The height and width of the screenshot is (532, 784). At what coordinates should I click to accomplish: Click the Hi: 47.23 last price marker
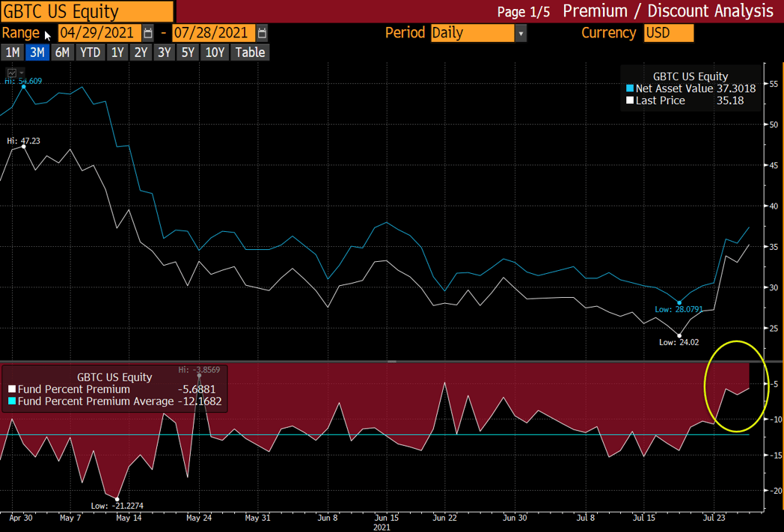pyautogui.click(x=23, y=147)
